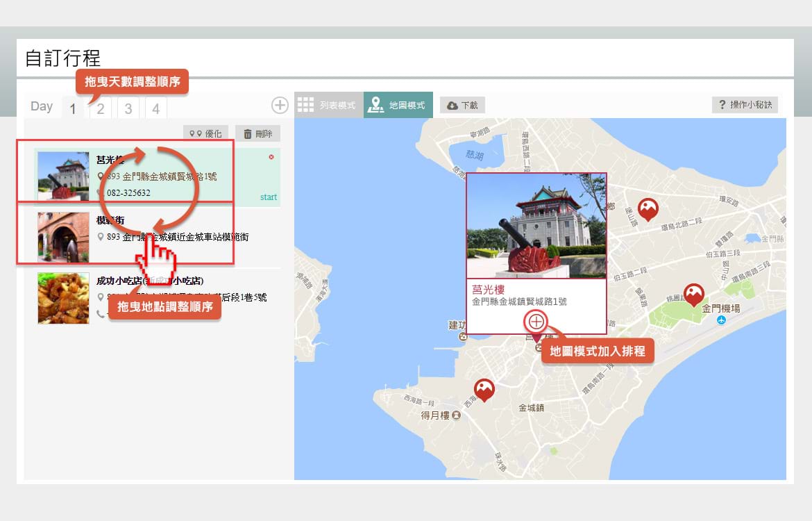Open 操作小秘訣 help tips
The width and height of the screenshot is (812, 521).
click(x=745, y=105)
